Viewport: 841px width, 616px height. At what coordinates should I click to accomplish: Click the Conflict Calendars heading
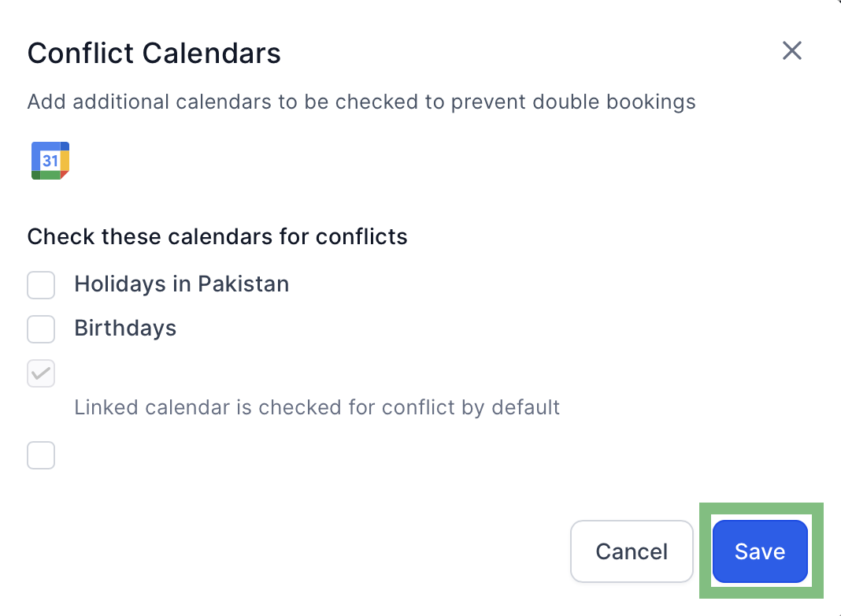[x=154, y=53]
